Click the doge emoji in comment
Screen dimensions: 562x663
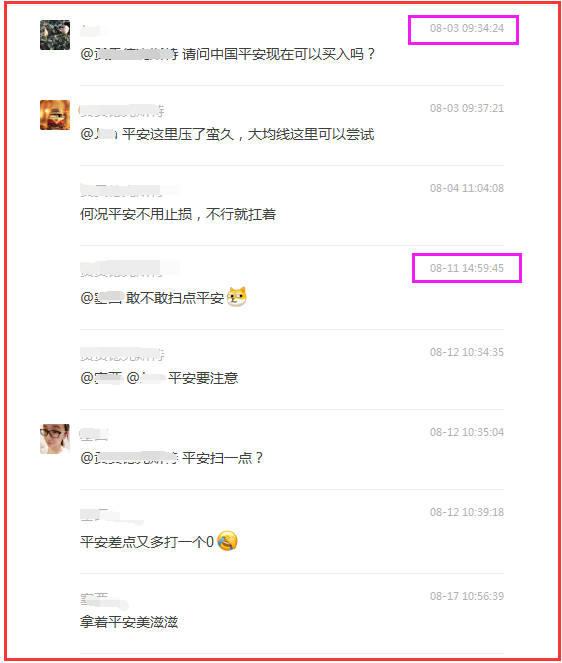[237, 296]
